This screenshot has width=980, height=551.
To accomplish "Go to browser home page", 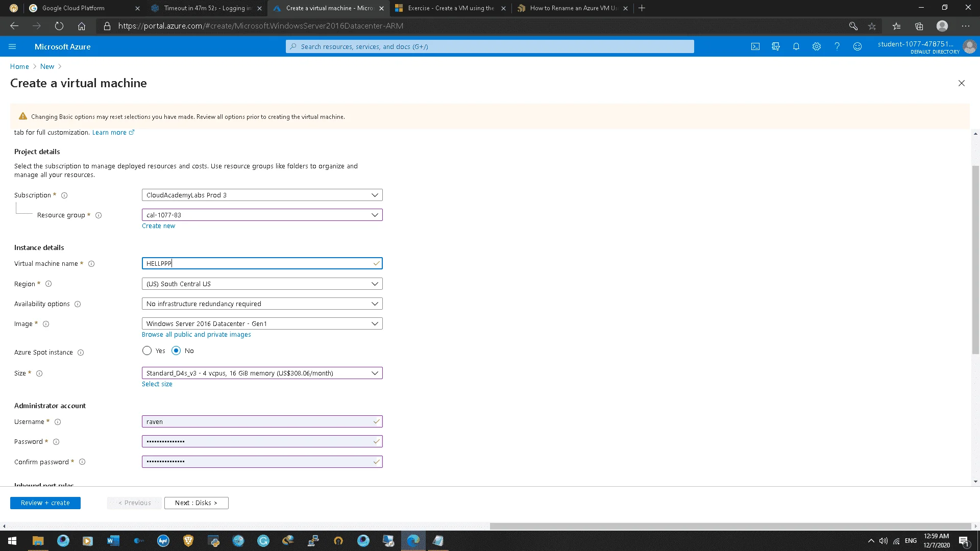I will pos(82,26).
